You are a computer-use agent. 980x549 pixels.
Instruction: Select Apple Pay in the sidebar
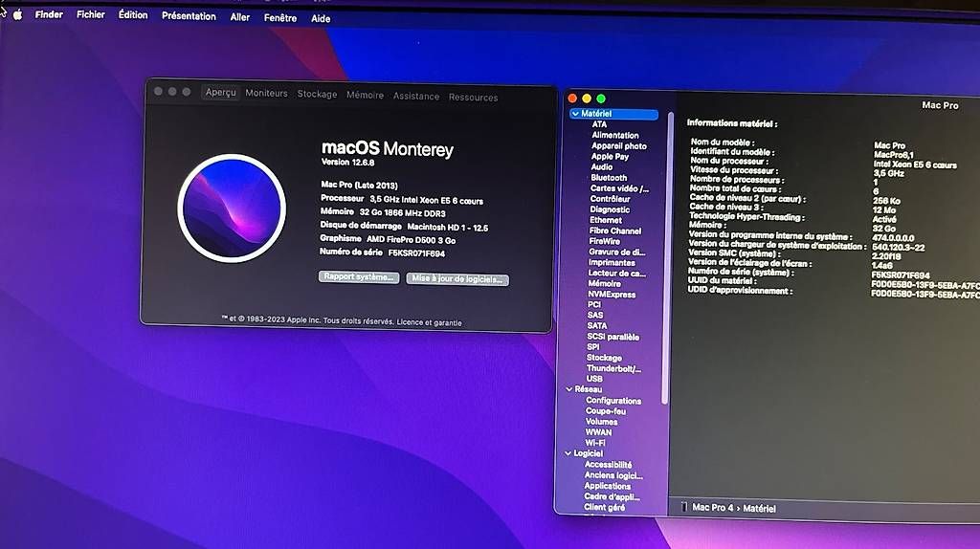[610, 156]
